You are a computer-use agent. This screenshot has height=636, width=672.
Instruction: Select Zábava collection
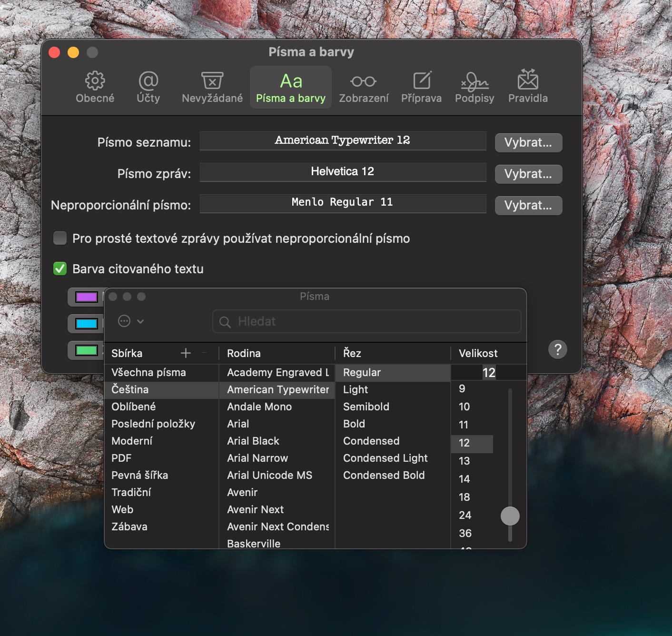click(x=162, y=527)
